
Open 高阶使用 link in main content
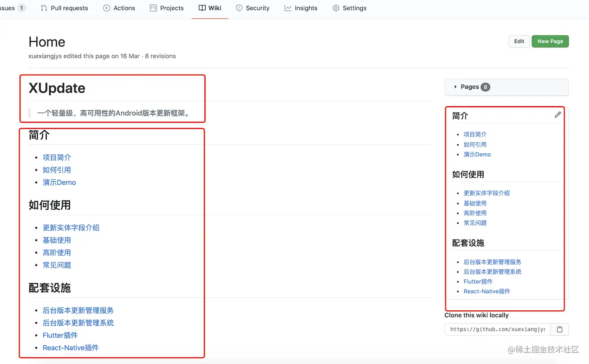coord(57,252)
